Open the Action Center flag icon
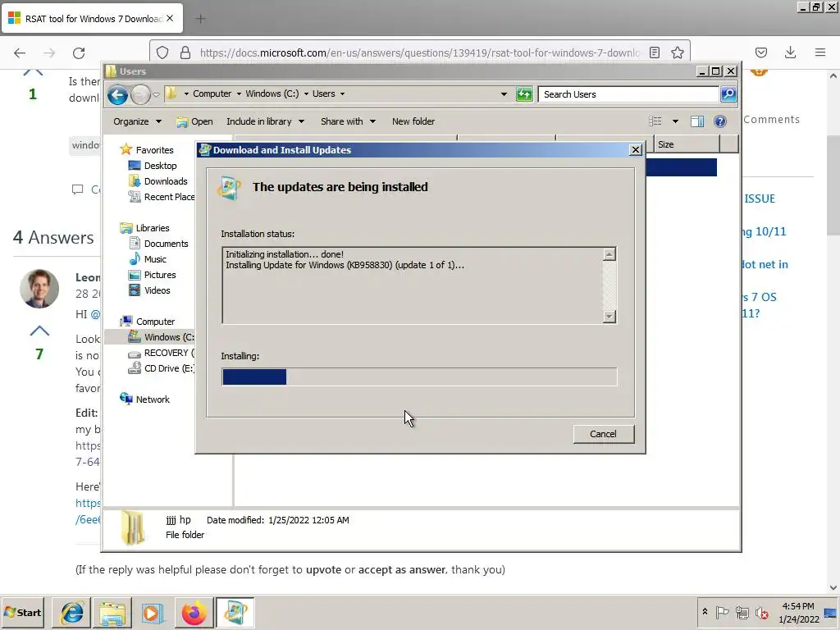The height and width of the screenshot is (630, 840). (x=722, y=612)
